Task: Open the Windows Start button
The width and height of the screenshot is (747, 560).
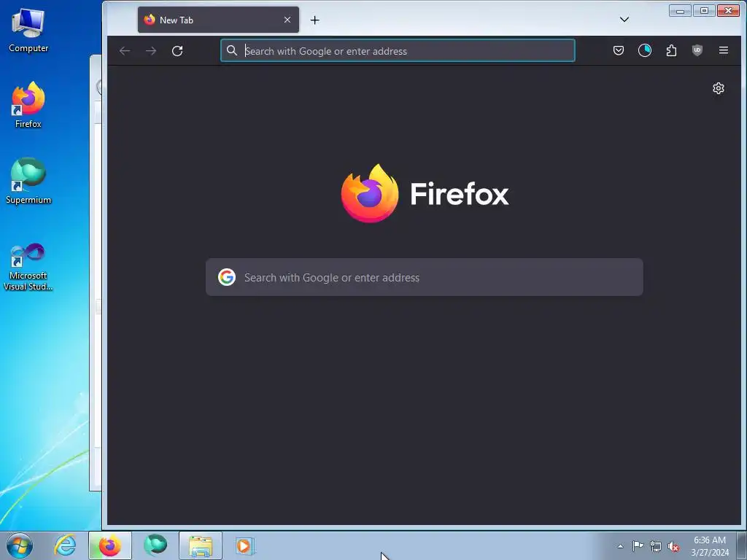Action: 20,545
